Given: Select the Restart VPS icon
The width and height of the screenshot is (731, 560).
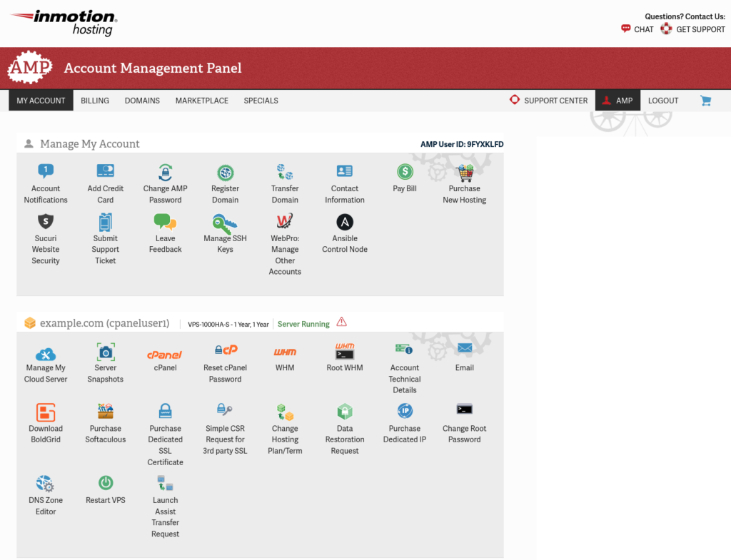Looking at the screenshot, I should (105, 484).
